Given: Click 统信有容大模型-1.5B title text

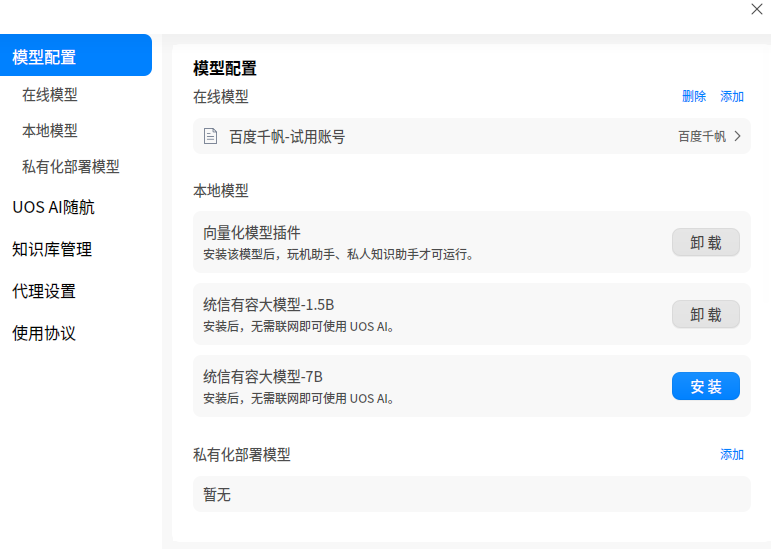Looking at the screenshot, I should tap(268, 305).
